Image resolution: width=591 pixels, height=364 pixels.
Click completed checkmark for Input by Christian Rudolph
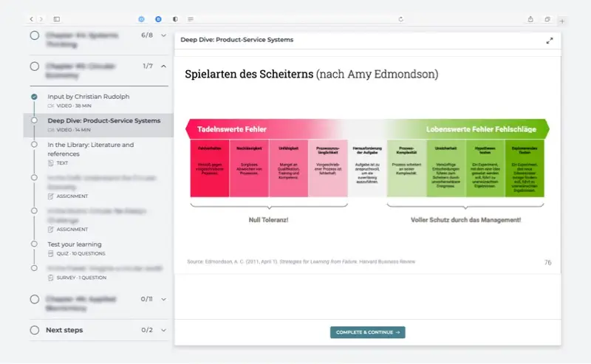click(x=34, y=97)
